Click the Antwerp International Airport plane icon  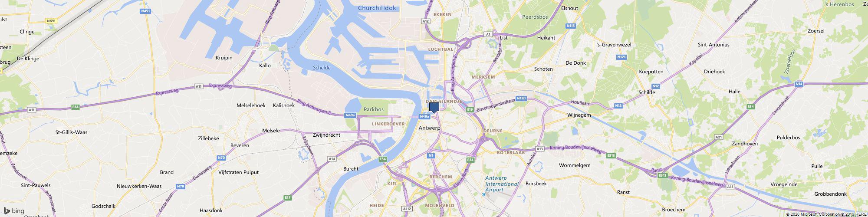(x=484, y=194)
